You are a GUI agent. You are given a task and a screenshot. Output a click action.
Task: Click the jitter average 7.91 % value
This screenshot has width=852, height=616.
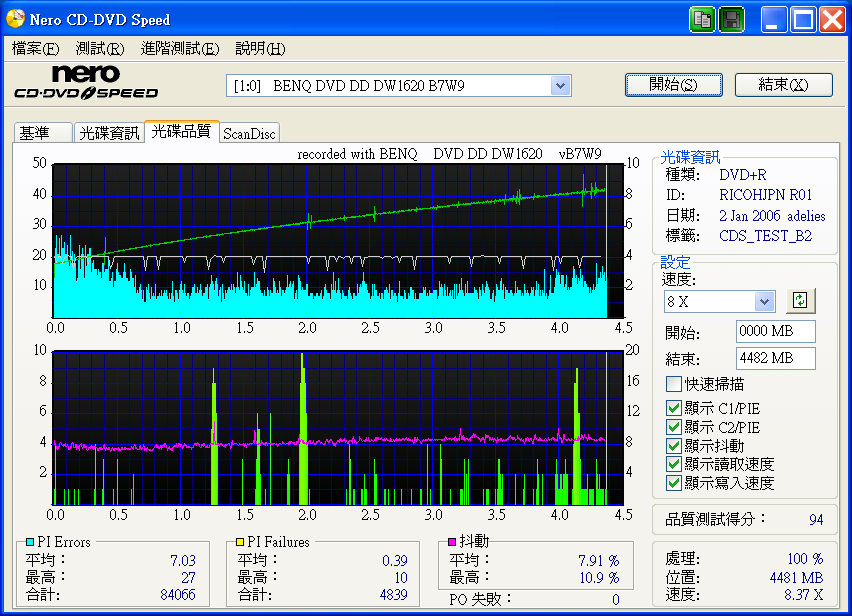tap(599, 560)
